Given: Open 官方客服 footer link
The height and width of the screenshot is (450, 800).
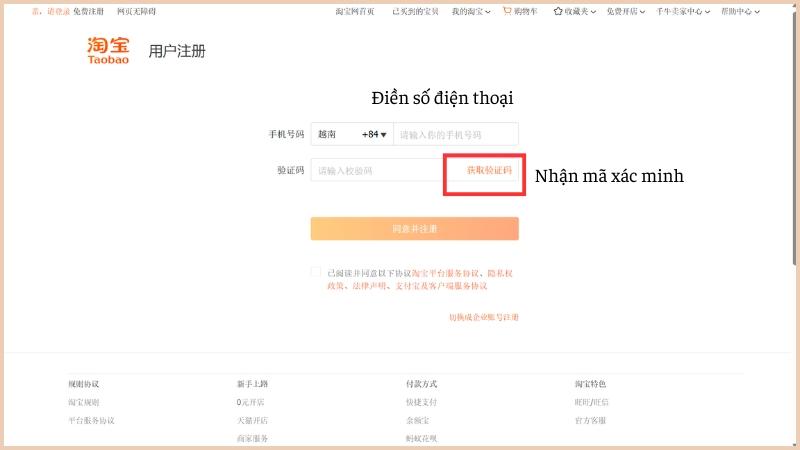Looking at the screenshot, I should [x=590, y=420].
